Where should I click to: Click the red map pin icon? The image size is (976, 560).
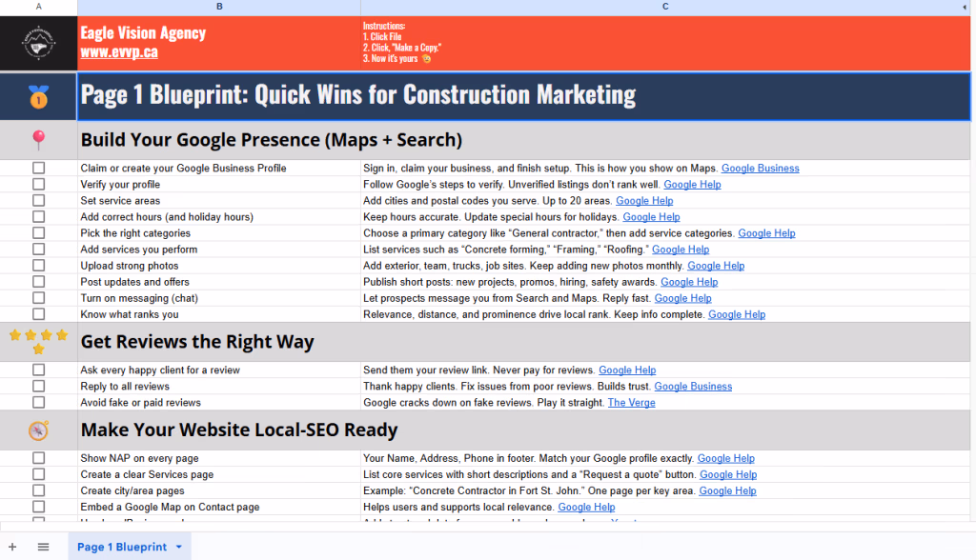(x=38, y=140)
